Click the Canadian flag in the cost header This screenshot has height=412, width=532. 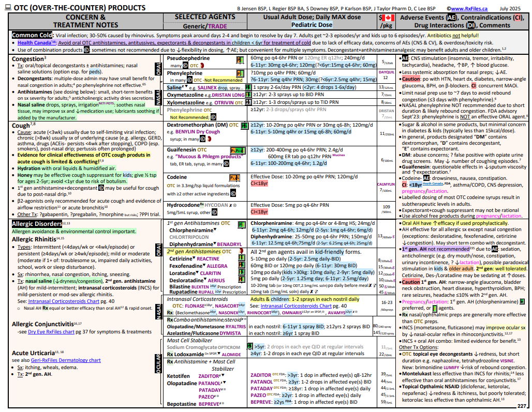(x=388, y=18)
